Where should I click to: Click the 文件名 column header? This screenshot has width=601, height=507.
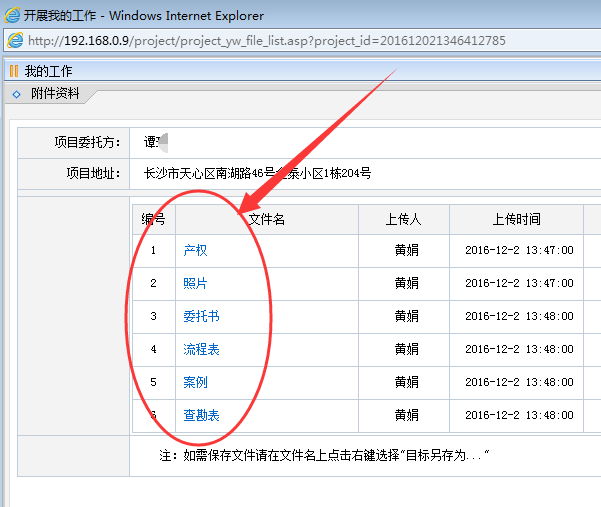266,219
